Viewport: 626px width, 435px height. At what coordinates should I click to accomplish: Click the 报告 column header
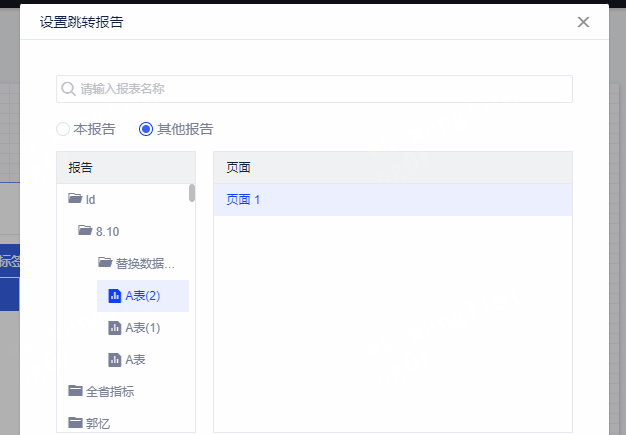tap(126, 168)
